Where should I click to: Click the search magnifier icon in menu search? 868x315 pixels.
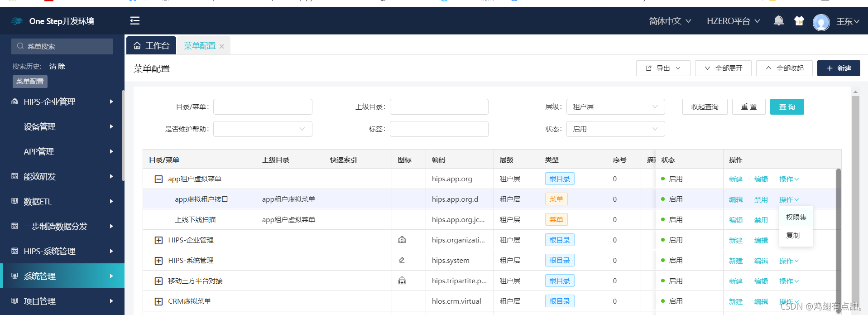point(20,46)
